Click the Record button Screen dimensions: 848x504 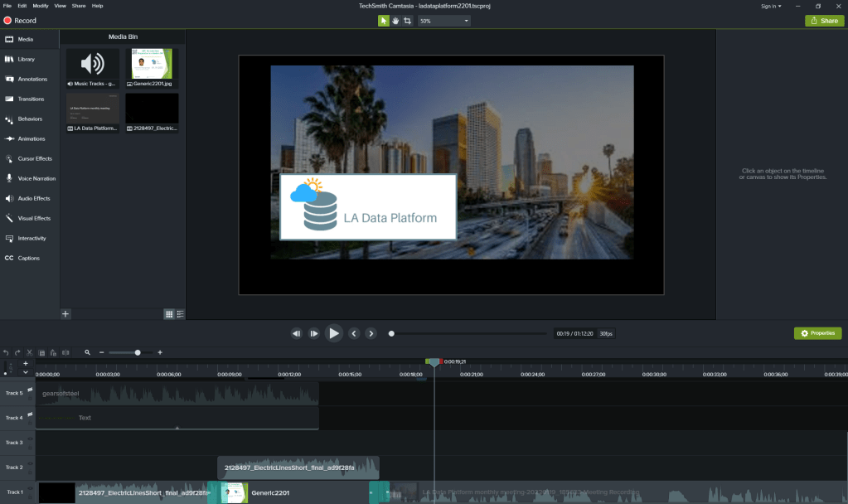20,21
